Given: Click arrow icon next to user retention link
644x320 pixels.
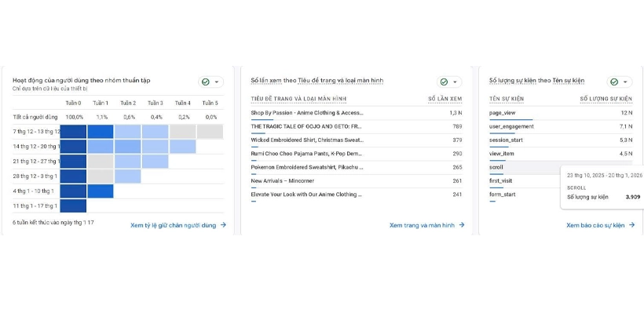Looking at the screenshot, I should 224,225.
